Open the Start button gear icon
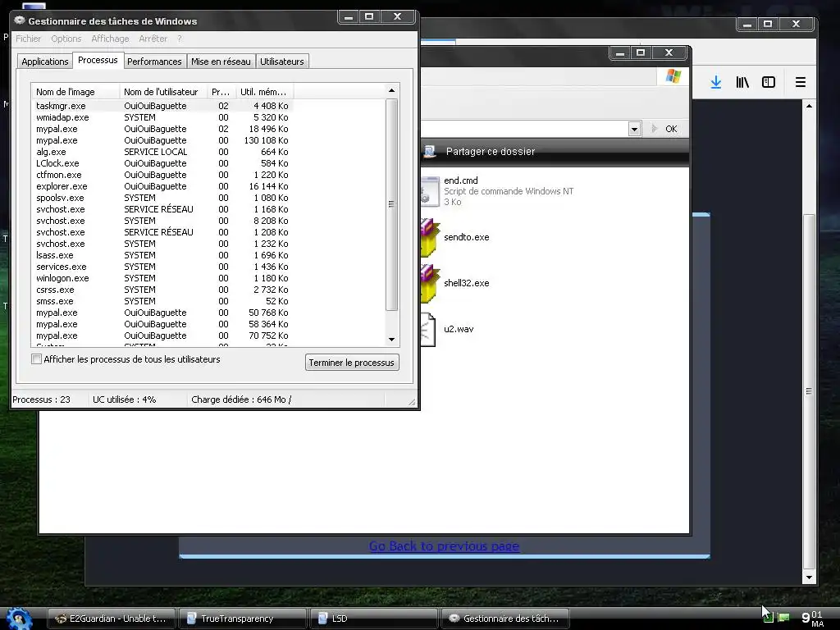 click(19, 619)
